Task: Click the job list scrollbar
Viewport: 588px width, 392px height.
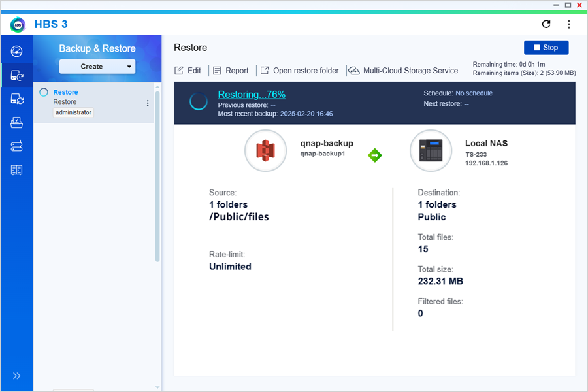Action: click(157, 176)
